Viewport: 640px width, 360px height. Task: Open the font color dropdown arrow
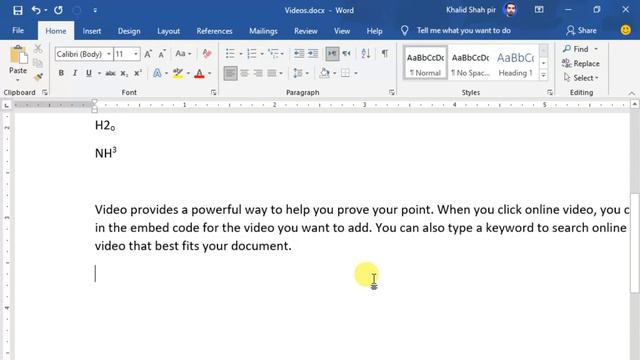(210, 73)
